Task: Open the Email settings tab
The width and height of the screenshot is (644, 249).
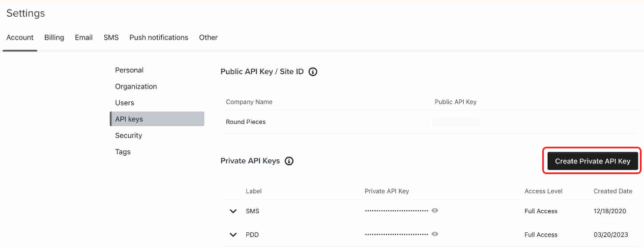Action: click(84, 37)
